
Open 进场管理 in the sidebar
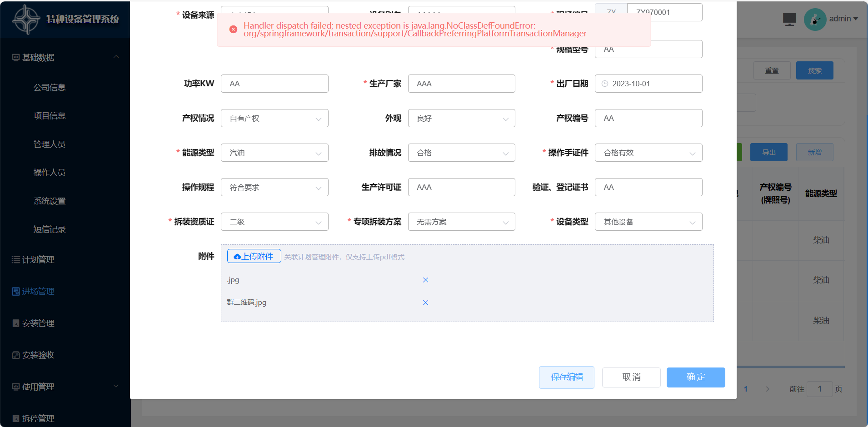point(38,291)
